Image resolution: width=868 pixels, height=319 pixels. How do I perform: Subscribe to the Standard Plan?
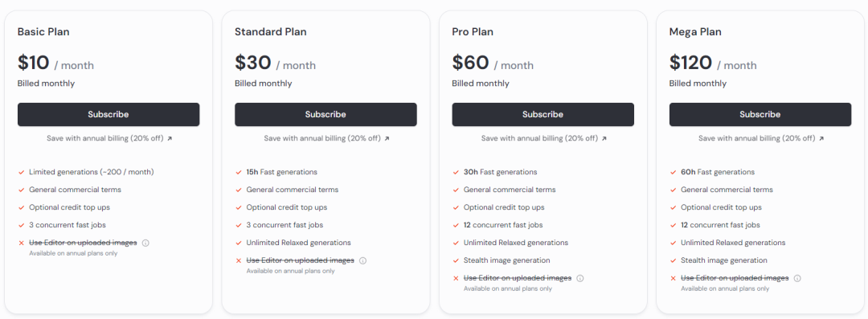pyautogui.click(x=325, y=115)
